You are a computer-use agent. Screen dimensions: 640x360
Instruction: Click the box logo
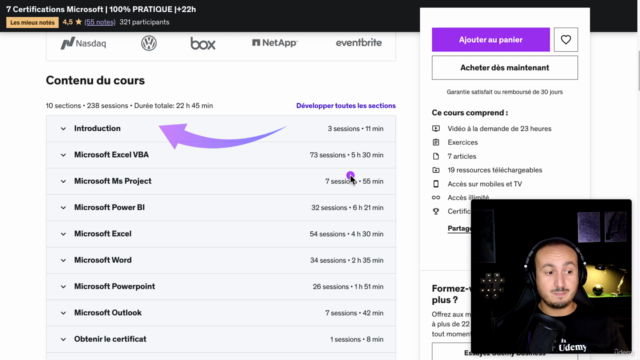(203, 43)
